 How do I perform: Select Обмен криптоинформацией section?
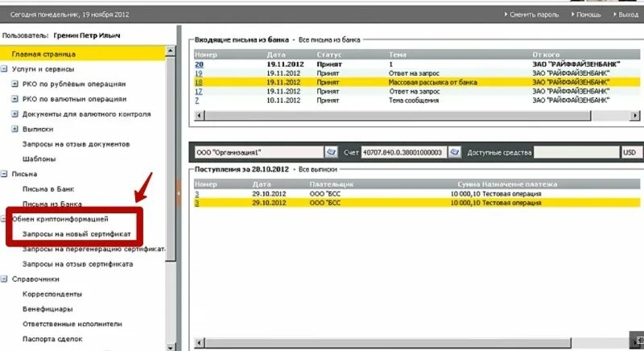tap(60, 219)
